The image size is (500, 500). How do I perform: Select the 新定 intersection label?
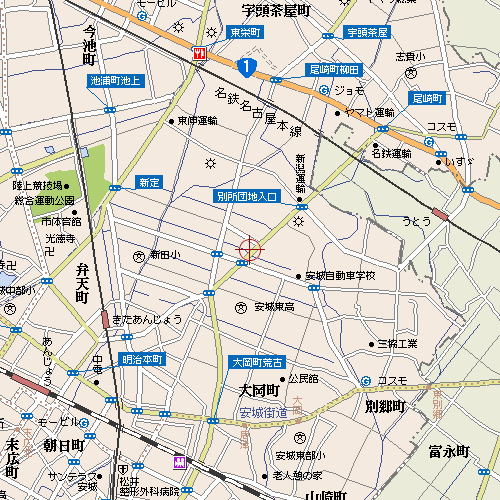pyautogui.click(x=149, y=182)
